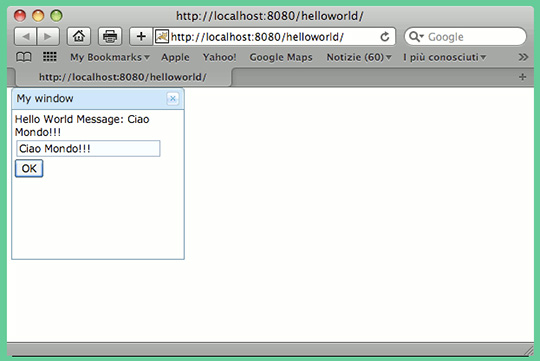Zoom the browser with the green button
540x361 pixels.
tap(56, 16)
